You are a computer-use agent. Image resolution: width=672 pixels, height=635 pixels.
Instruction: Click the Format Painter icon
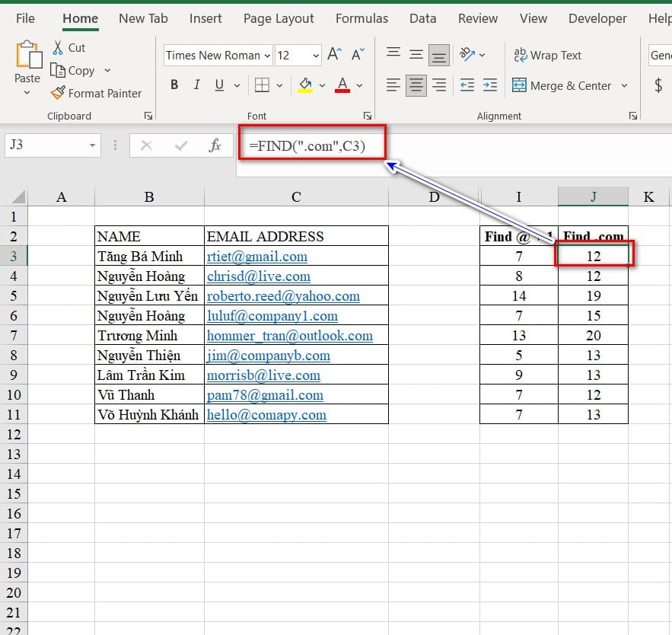click(58, 93)
